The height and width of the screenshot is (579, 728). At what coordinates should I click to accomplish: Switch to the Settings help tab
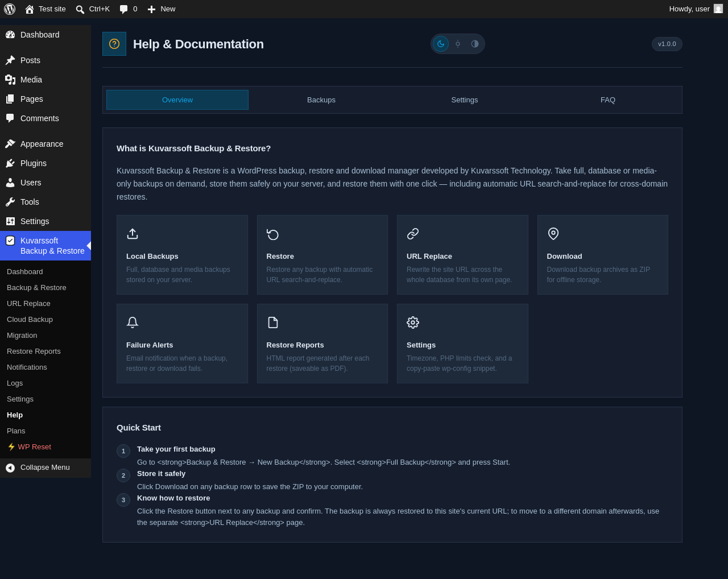click(x=465, y=100)
